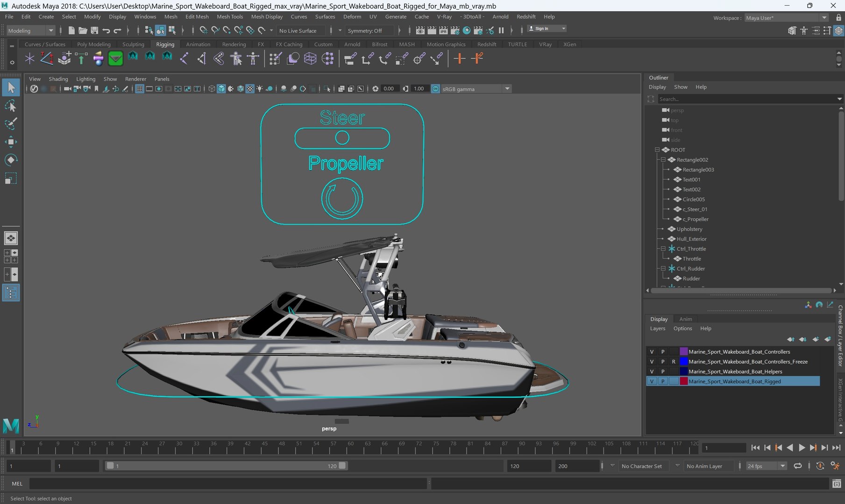The image size is (845, 504).
Task: Choose the Move tool in toolbox
Action: (x=11, y=142)
